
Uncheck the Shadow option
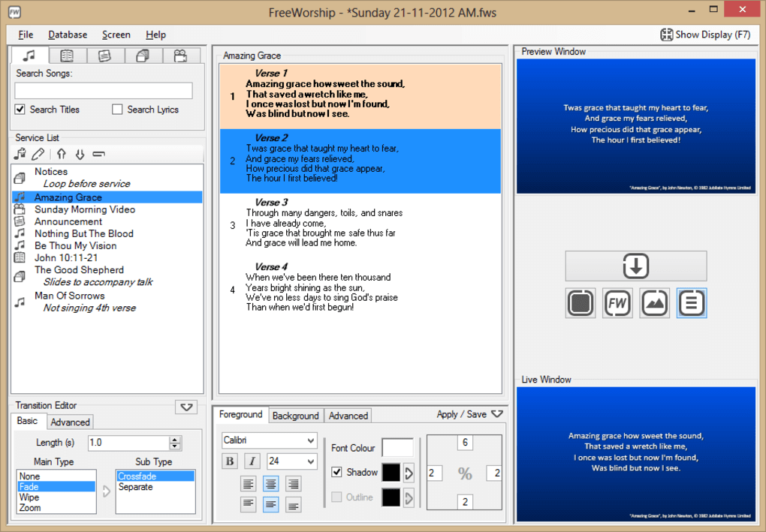(336, 473)
